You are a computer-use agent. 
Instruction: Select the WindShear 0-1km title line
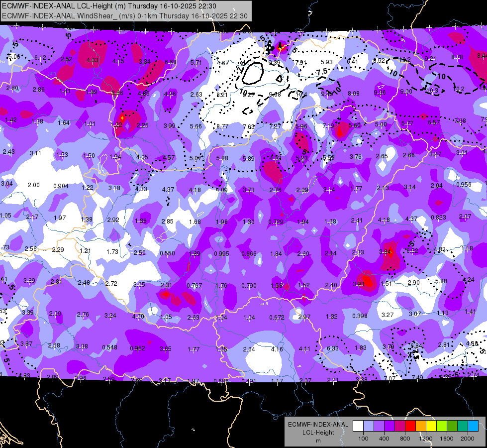point(125,16)
